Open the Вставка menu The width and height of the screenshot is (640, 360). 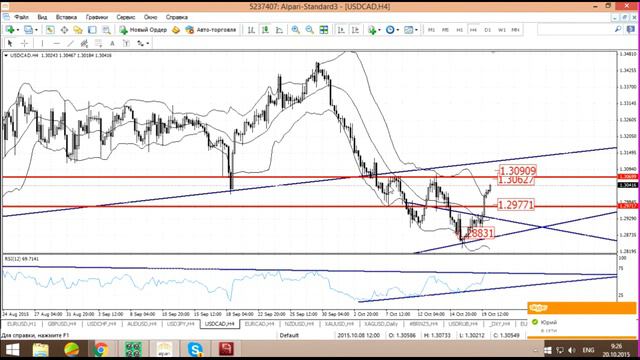coord(66,17)
